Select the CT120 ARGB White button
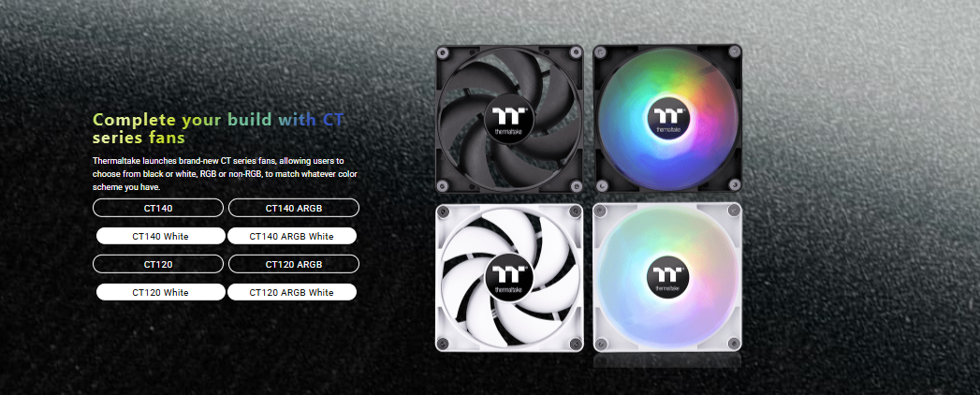980x395 pixels. click(292, 292)
